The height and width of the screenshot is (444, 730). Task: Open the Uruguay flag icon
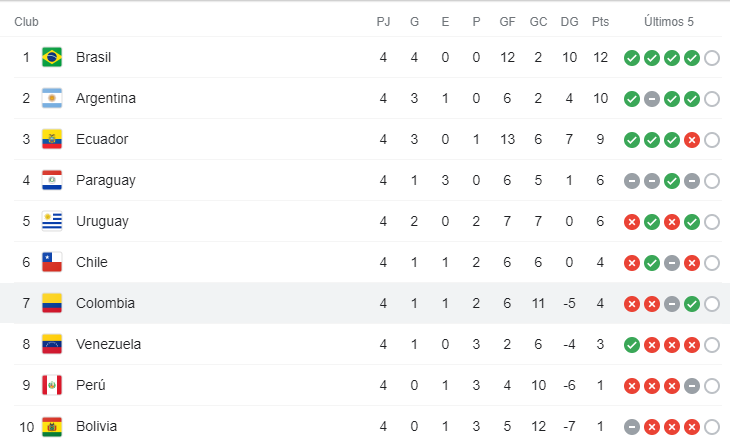(52, 221)
